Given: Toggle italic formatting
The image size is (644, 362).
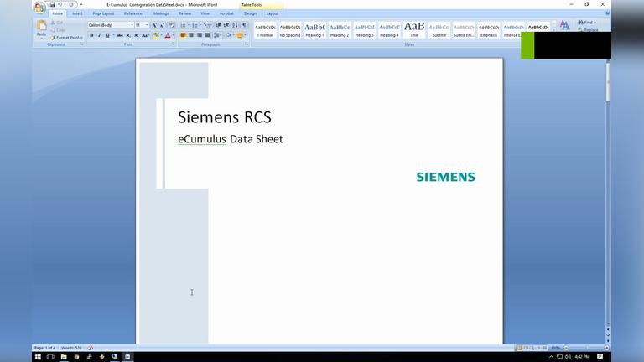Looking at the screenshot, I should coord(100,36).
